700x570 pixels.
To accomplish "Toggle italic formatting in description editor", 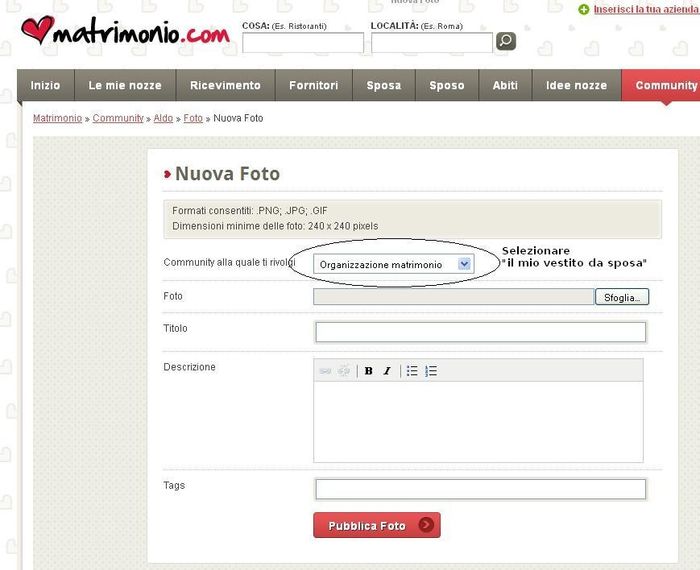I will point(387,371).
